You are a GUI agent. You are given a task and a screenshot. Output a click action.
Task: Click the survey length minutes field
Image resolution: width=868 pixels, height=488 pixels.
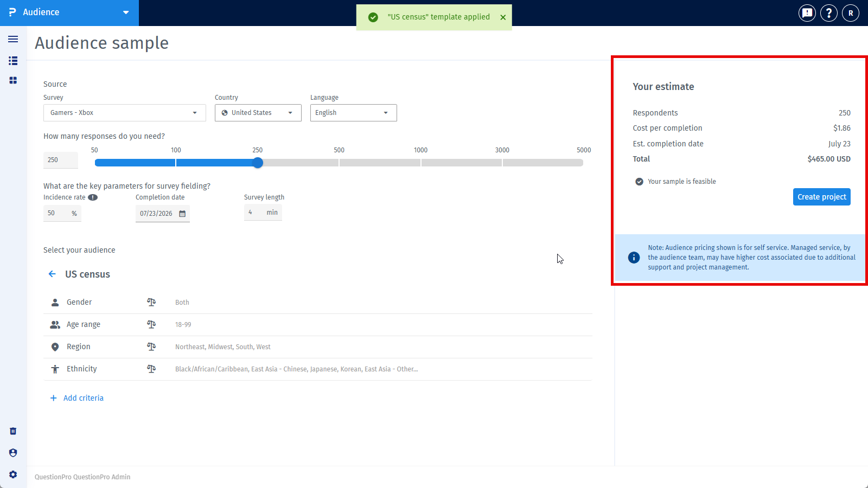263,213
